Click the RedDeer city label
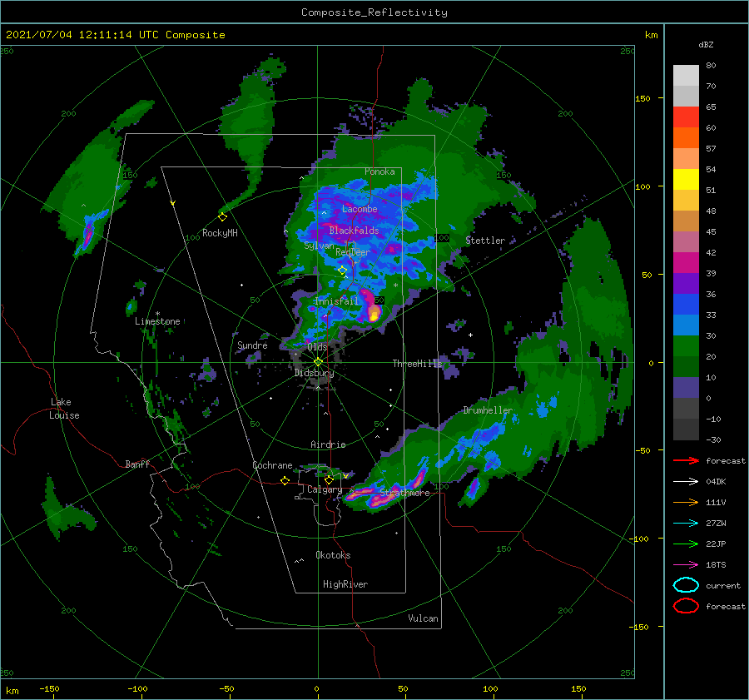 click(x=353, y=252)
